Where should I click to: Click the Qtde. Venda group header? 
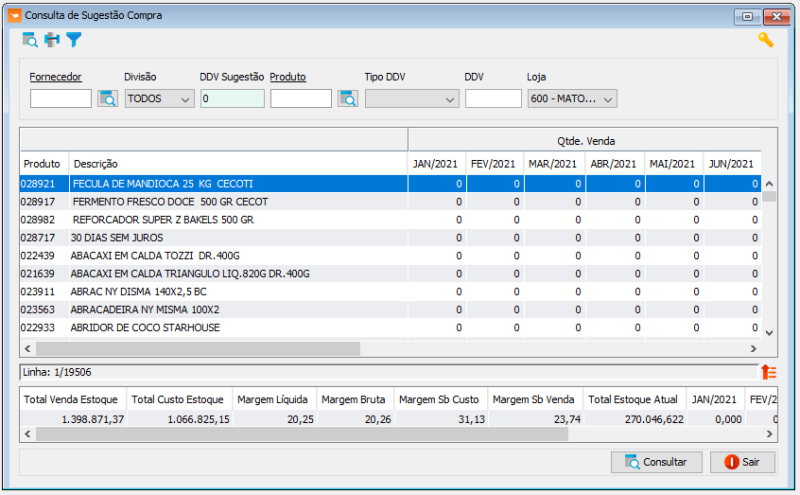586,141
